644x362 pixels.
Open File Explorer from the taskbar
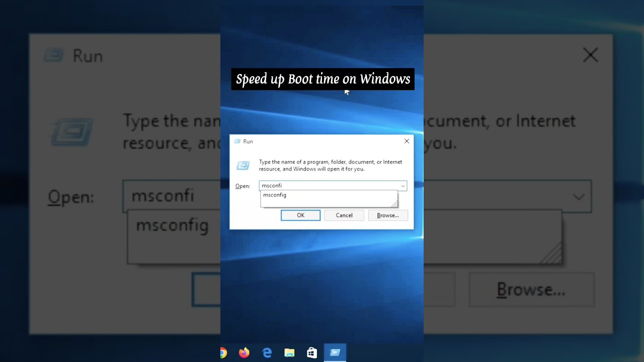coord(289,353)
